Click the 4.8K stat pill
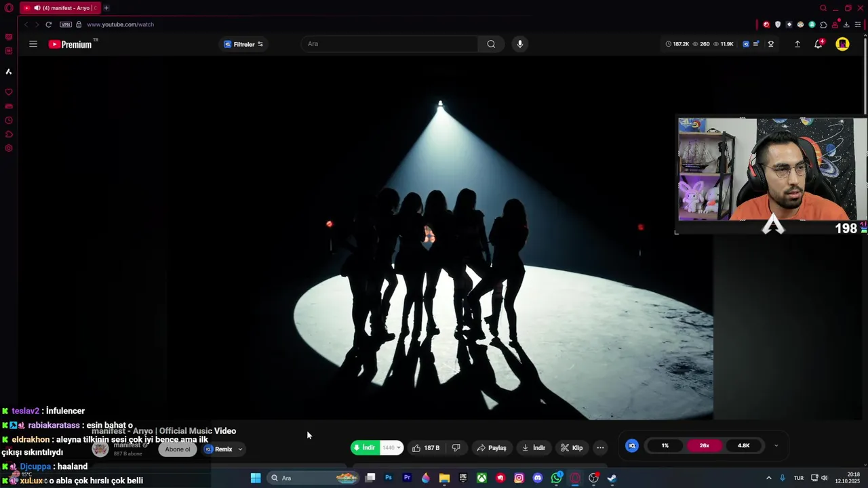This screenshot has height=488, width=868. (x=744, y=445)
